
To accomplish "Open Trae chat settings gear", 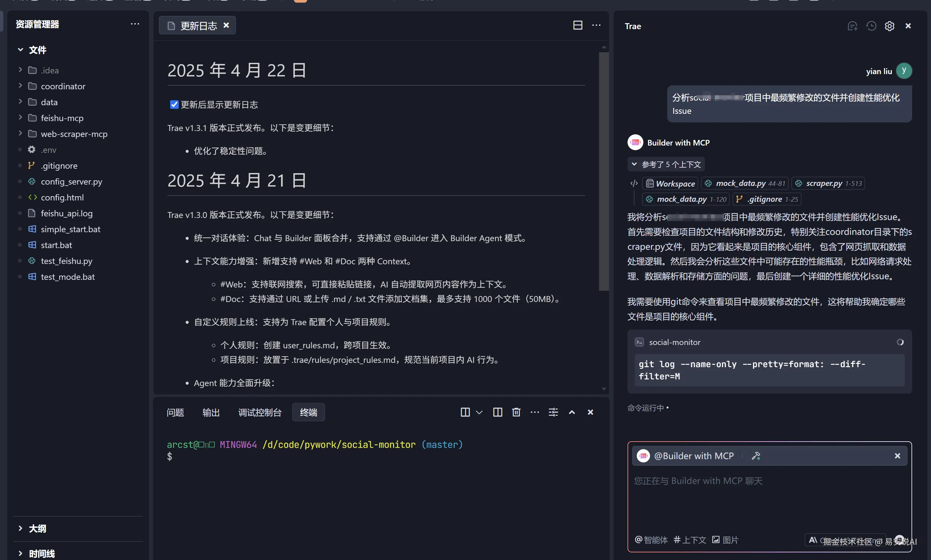I will (x=890, y=26).
